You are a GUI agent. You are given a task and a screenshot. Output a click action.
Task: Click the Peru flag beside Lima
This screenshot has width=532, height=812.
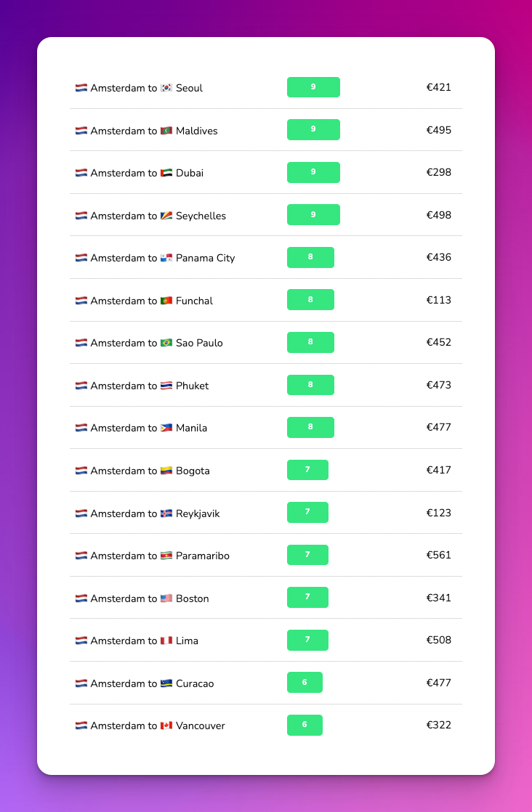[x=166, y=641]
